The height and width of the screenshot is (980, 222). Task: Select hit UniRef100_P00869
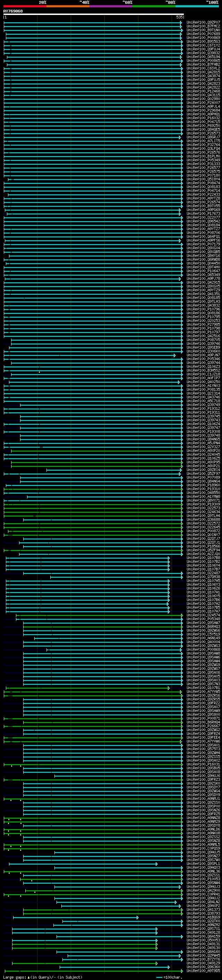click(x=203, y=38)
